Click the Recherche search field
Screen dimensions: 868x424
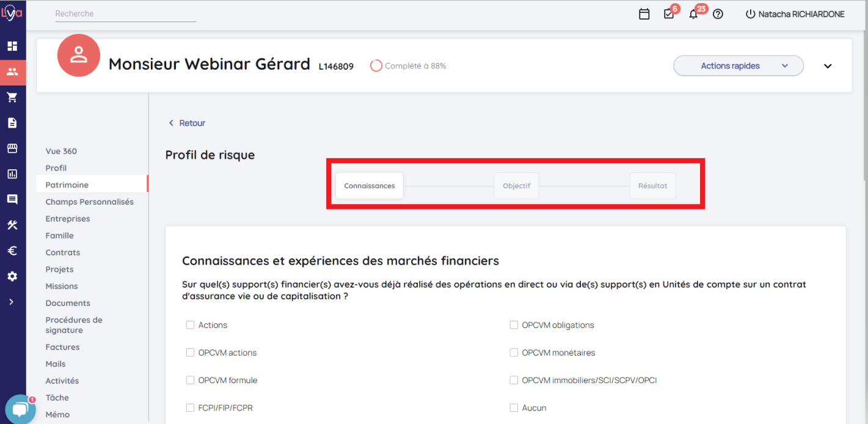[125, 13]
